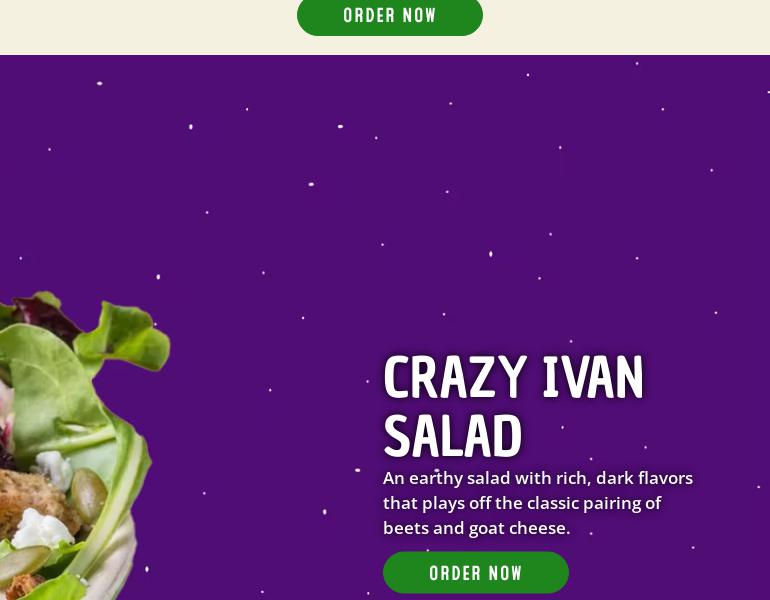Screen dimensions: 770x600
Task: Click the line 'An earthy salad with rich, dark flavors'
Action: coord(538,478)
